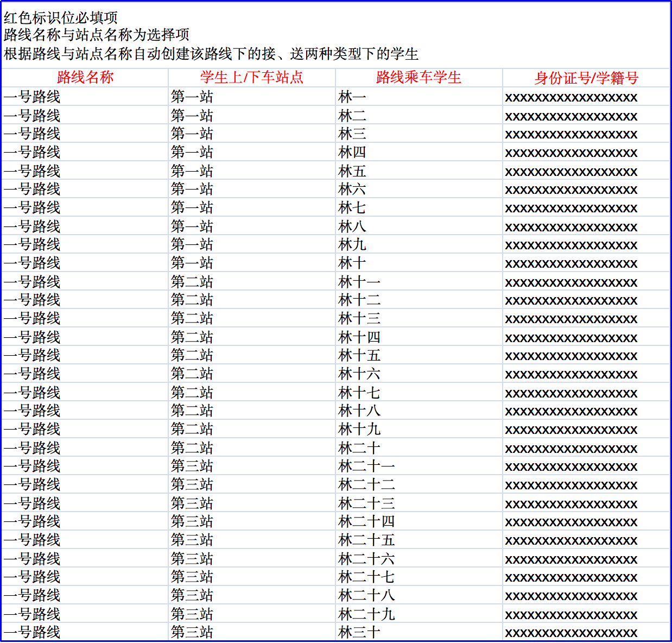The width and height of the screenshot is (672, 643).
Task: Click 第二站 in 林十五's row
Action: point(252,355)
